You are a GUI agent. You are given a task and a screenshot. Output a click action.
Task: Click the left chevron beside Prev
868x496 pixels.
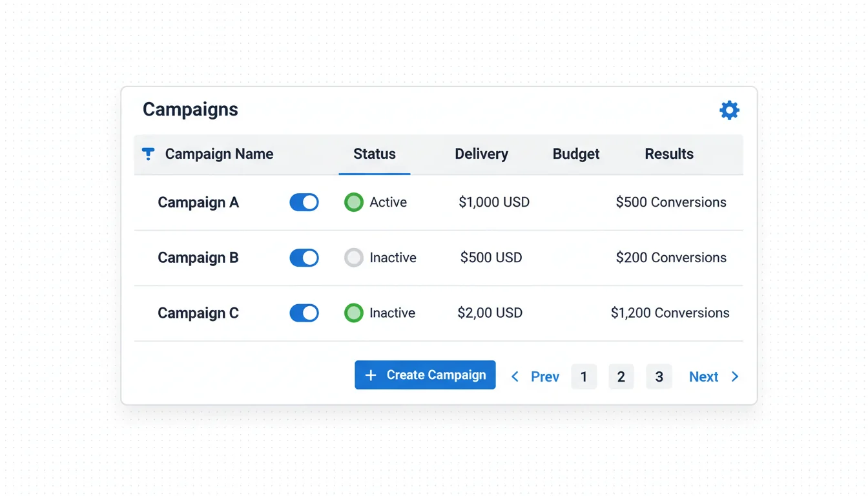515,377
